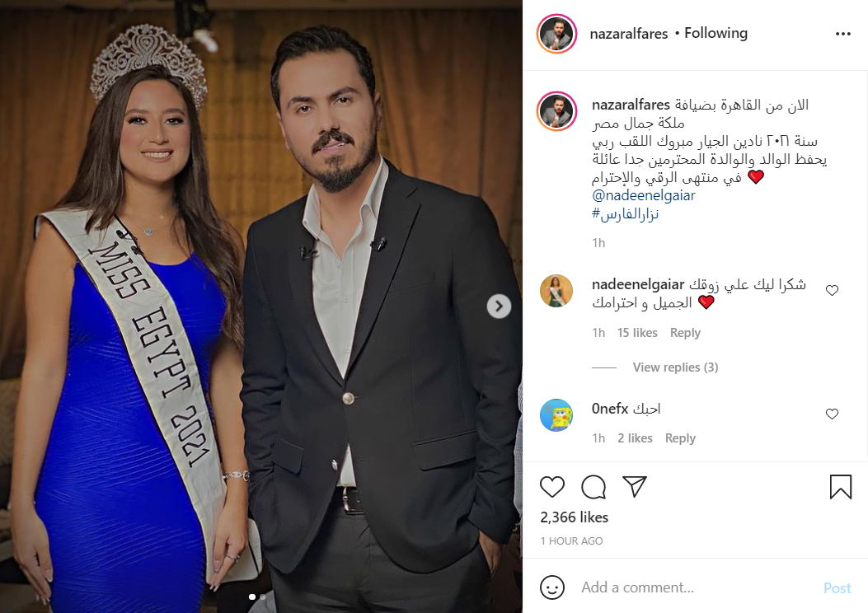Image resolution: width=868 pixels, height=613 pixels.
Task: Reply to nadeenelgaiar's comment
Action: point(685,333)
